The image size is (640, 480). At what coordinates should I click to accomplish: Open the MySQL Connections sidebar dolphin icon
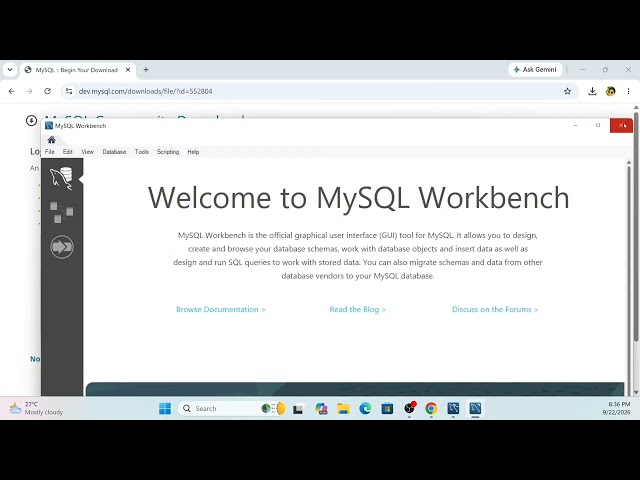point(61,178)
